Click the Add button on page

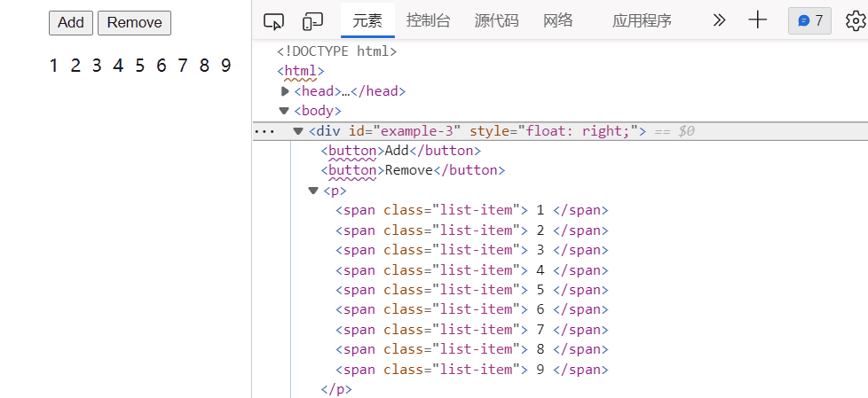(71, 23)
